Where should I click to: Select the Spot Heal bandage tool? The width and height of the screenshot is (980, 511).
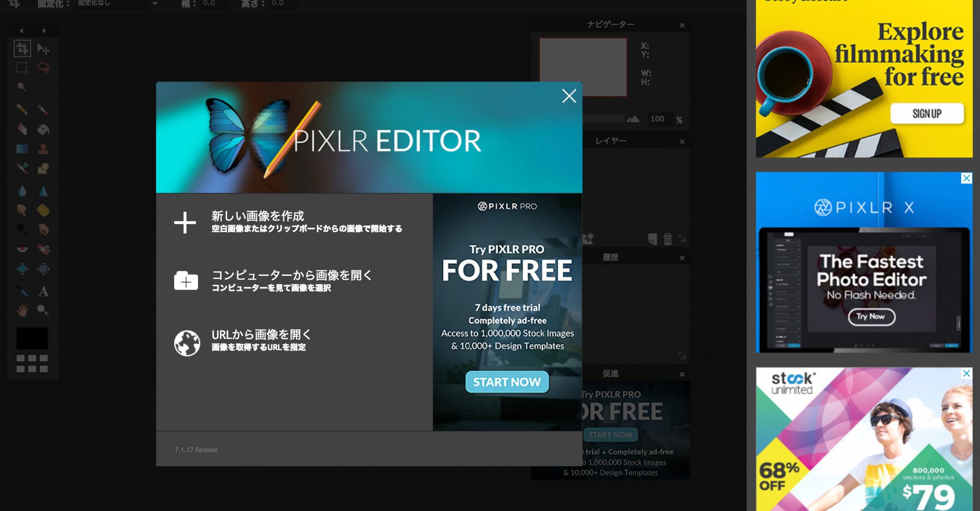click(x=43, y=249)
